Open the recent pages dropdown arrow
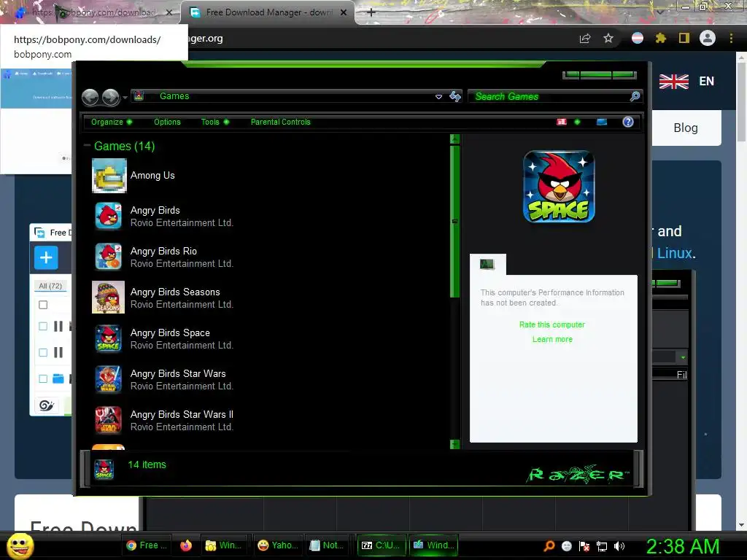Viewport: 747px width, 560px height. tap(125, 98)
